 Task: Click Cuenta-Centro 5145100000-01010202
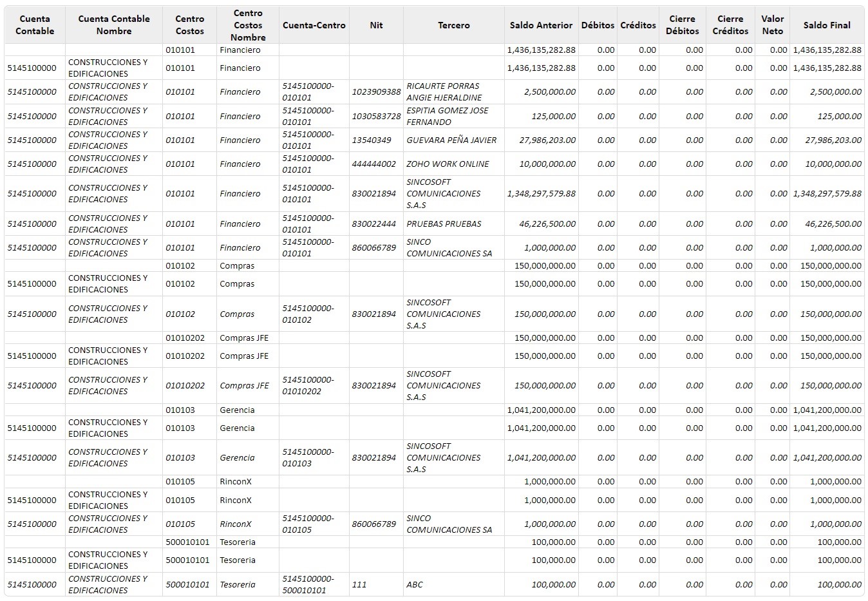pyautogui.click(x=308, y=385)
